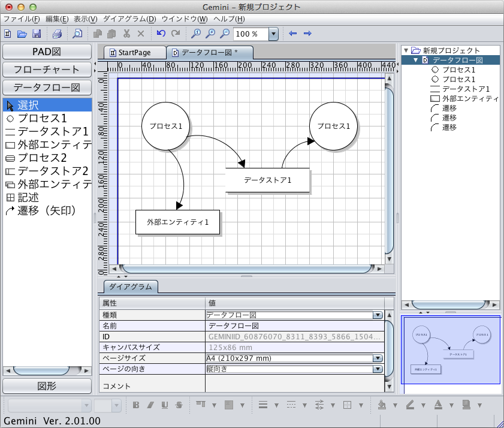This screenshot has height=428, width=504.
Task: Click the 図形 palette button
Action: pos(47,386)
